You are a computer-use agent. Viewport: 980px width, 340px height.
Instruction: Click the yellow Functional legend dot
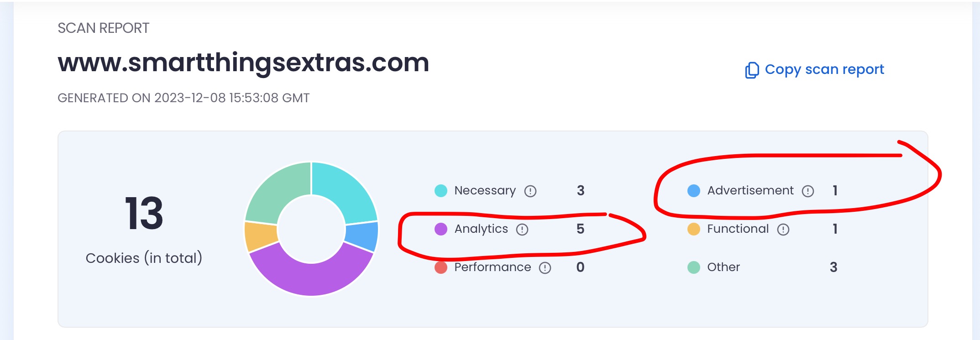pos(694,229)
